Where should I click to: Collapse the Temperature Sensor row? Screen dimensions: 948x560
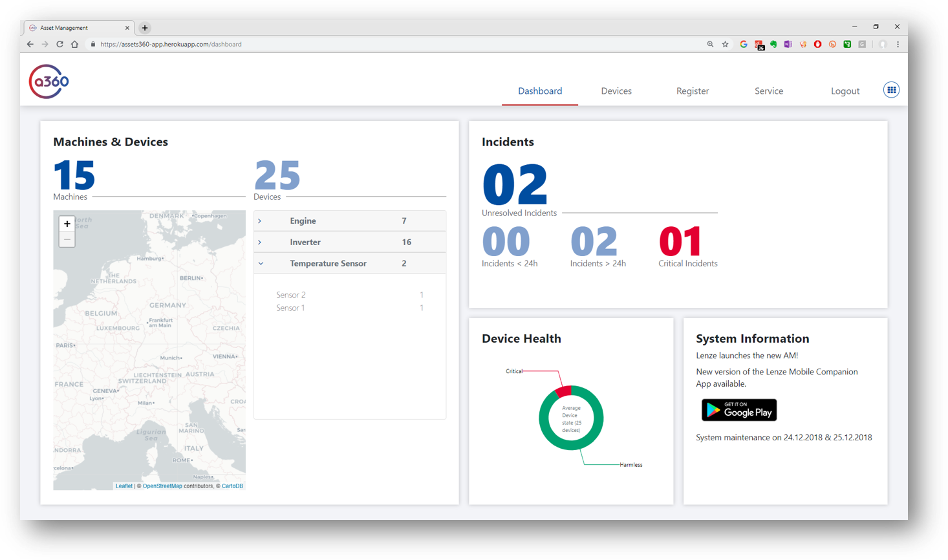[261, 264]
